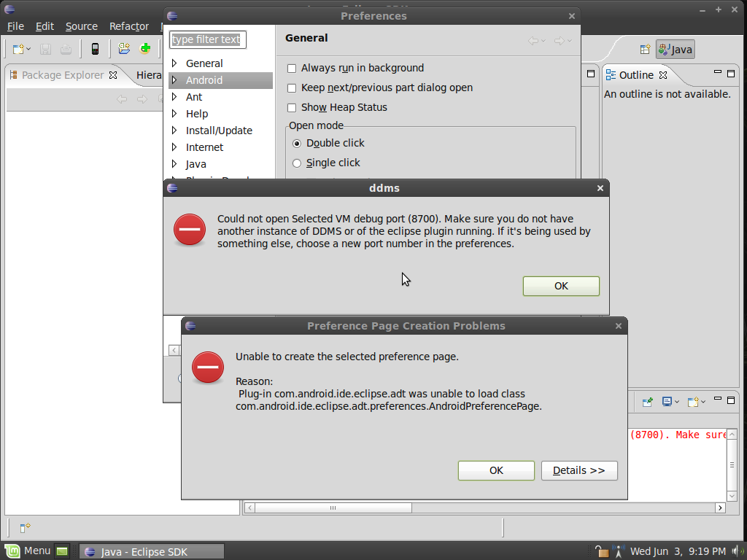747x560 pixels.
Task: Click the status bar fast view icon
Action: click(25, 527)
